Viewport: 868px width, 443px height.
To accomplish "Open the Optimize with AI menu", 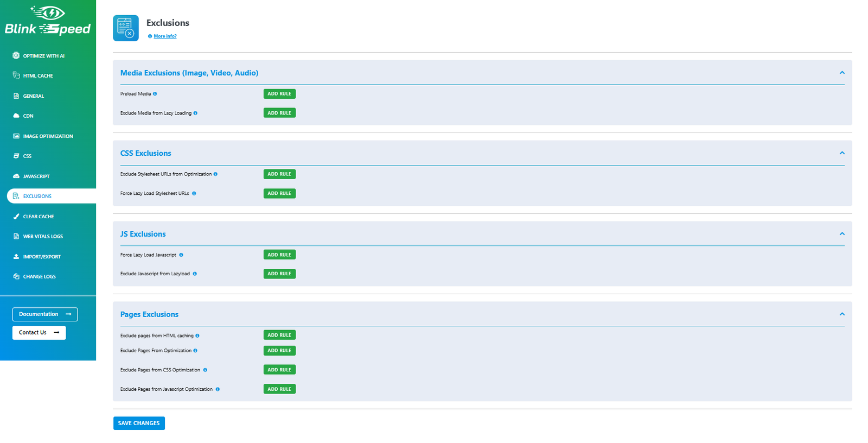I will point(43,56).
